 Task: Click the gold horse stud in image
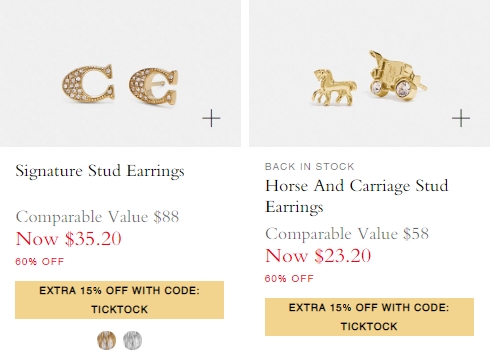click(x=334, y=87)
